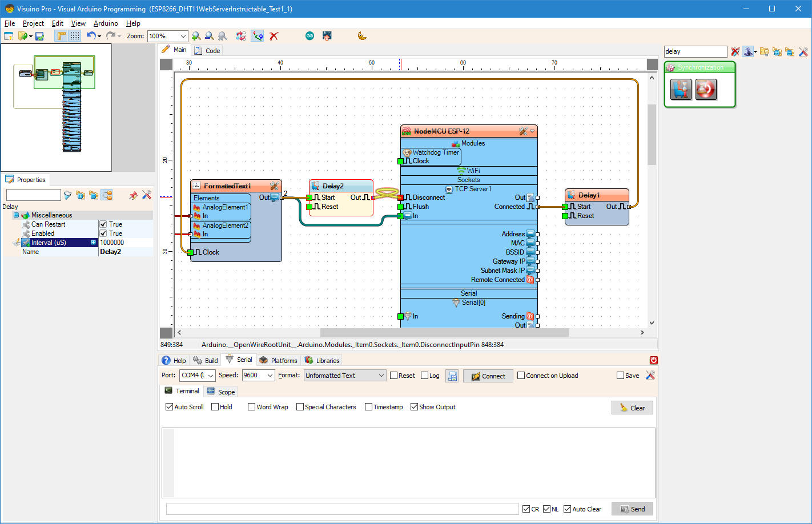812x524 pixels.
Task: Click the Save project toolbar icon
Action: 39,36
